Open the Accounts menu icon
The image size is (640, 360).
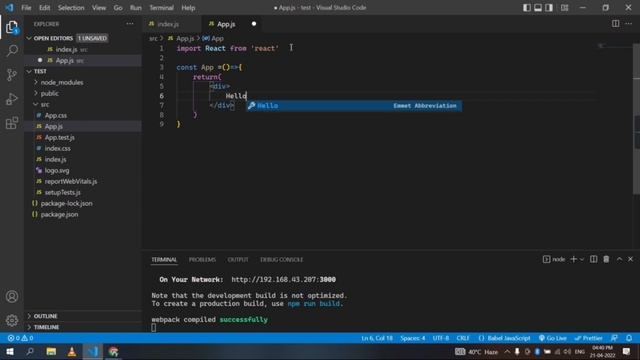[x=12, y=296]
